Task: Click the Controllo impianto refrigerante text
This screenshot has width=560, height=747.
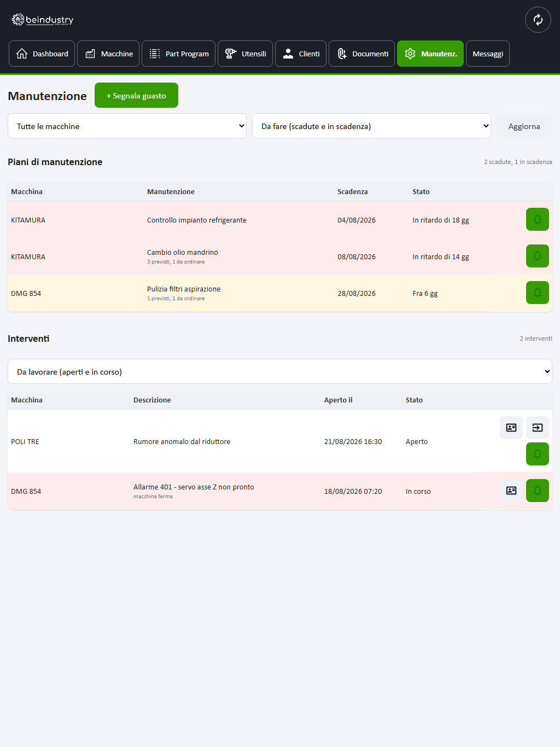Action: [x=197, y=220]
